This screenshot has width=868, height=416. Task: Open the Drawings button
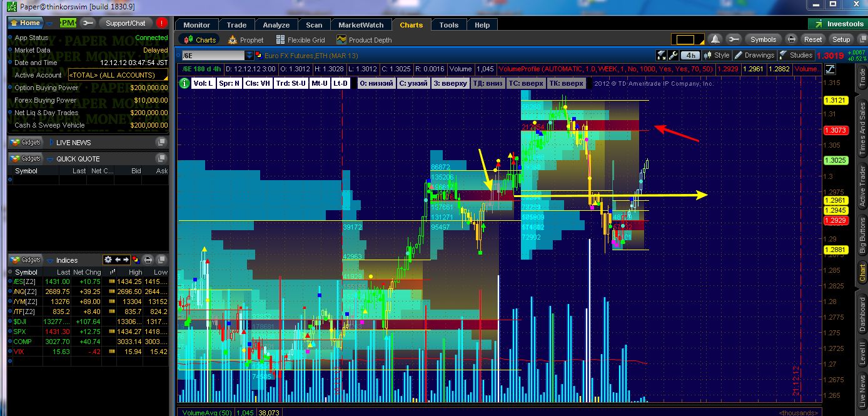(755, 55)
